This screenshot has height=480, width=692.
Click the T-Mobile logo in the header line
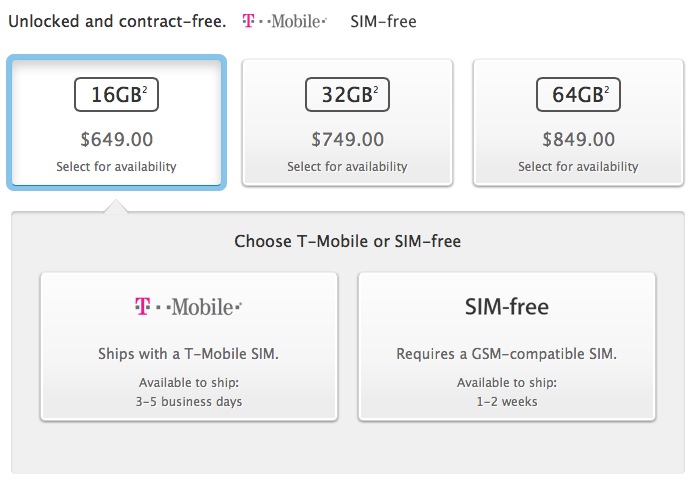pos(284,21)
